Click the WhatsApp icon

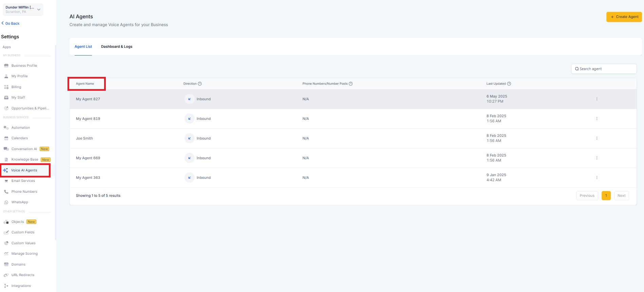(x=6, y=202)
